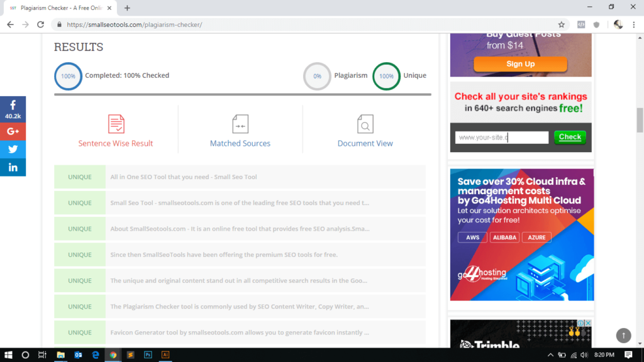This screenshot has height=362, width=644.
Task: Select the Sentence Wise Result icon
Action: pos(115,123)
